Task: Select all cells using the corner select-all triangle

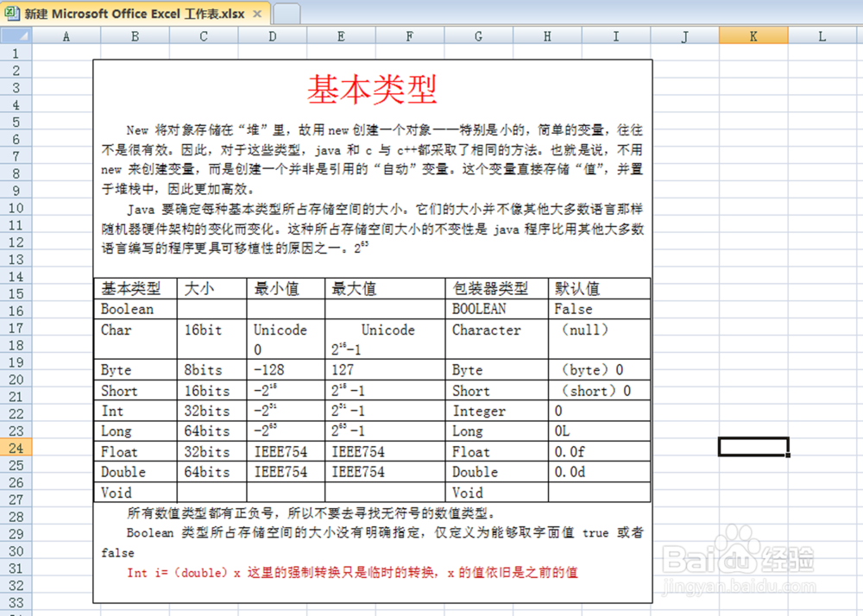Action: 16,36
